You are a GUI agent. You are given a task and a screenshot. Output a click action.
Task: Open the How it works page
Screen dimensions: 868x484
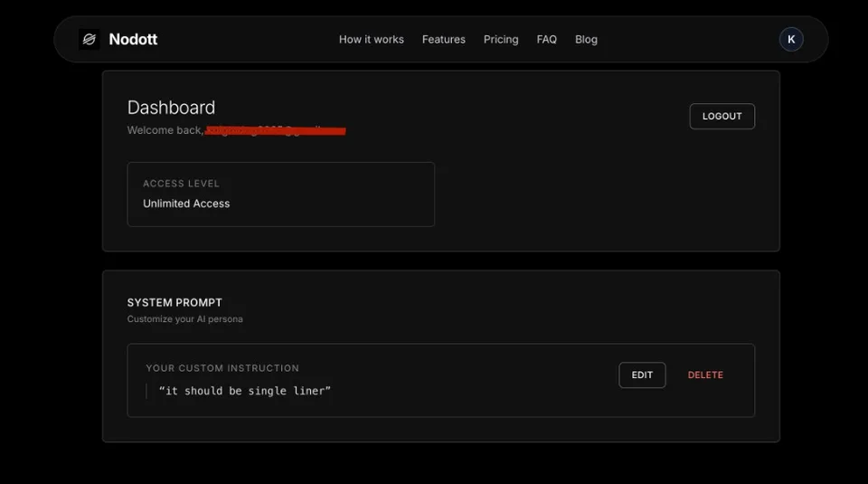(372, 39)
